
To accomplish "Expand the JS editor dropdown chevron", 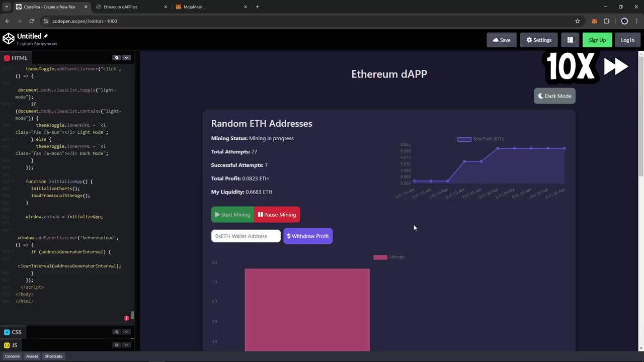I will 126,345.
